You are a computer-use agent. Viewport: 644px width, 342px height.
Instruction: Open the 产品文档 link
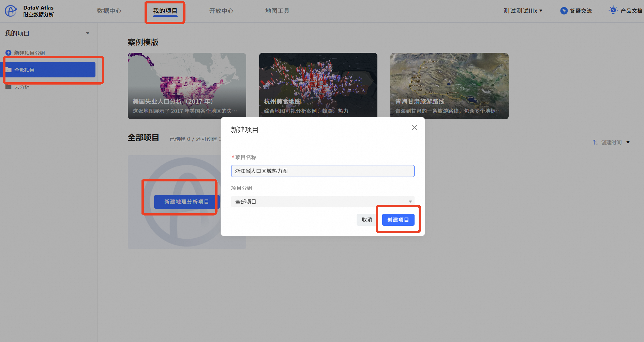pyautogui.click(x=631, y=11)
